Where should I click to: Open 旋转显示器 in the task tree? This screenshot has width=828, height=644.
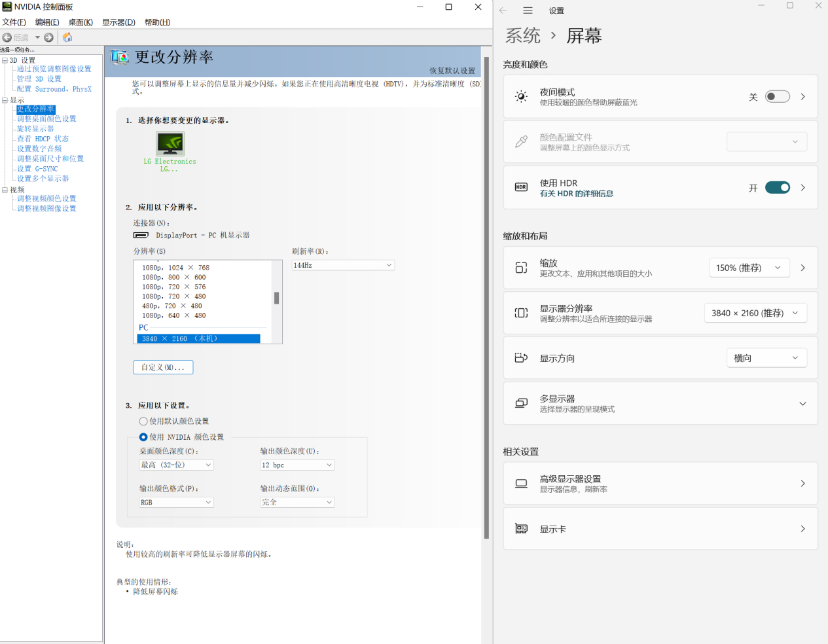point(35,129)
